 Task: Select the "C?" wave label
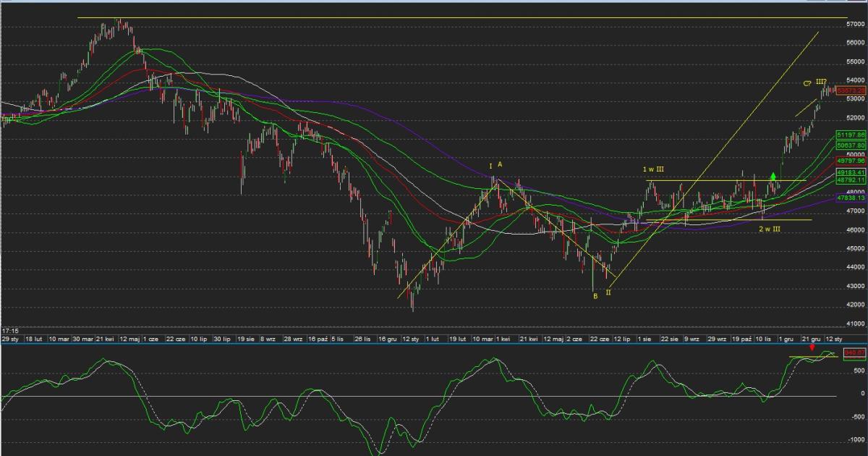coord(807,83)
